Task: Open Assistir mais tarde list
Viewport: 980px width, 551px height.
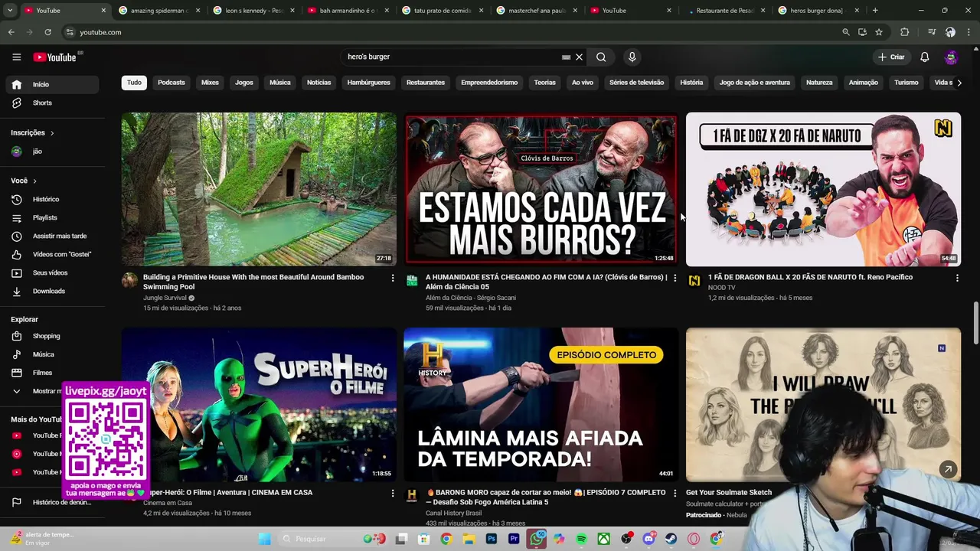Action: pyautogui.click(x=52, y=236)
